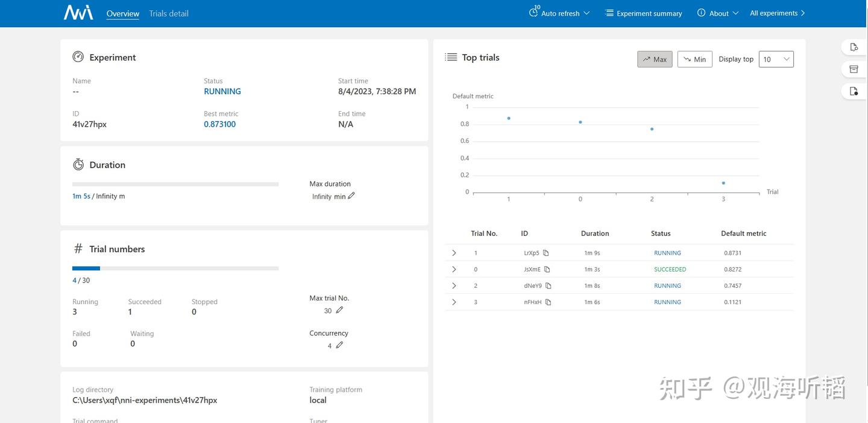Open Experiment summary
868x423 pixels.
click(644, 13)
